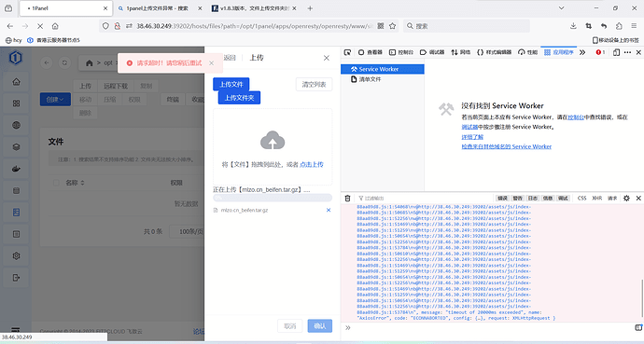
Task: Toggle the CSS console filter
Action: click(x=581, y=198)
